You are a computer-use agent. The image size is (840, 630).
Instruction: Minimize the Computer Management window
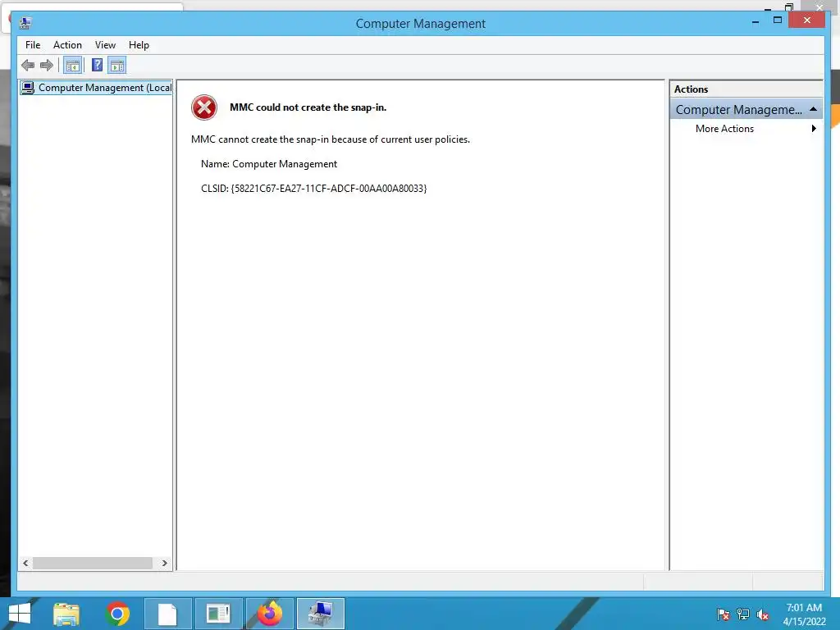756,21
